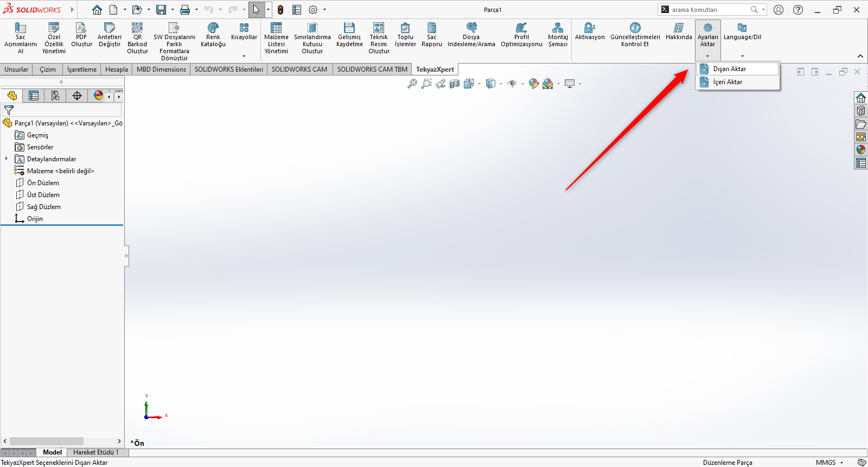Open the New document dropdown arrow
This screenshot has width=868, height=467.
pos(125,10)
